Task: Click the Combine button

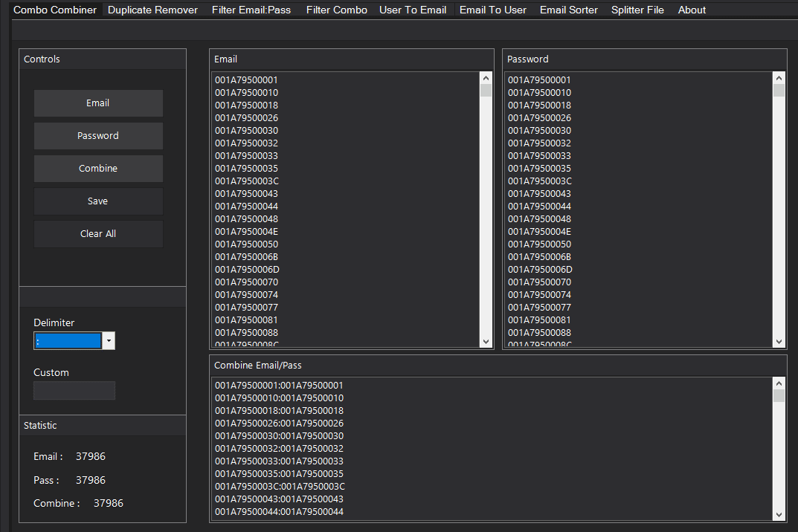Action: [98, 169]
